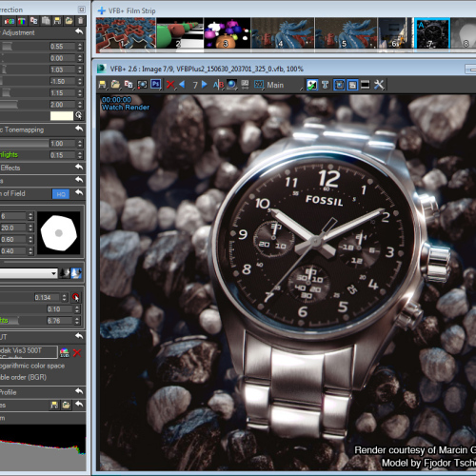The image size is (476, 476).
Task: Click the spinner next to value 20.0
Action: click(30, 228)
